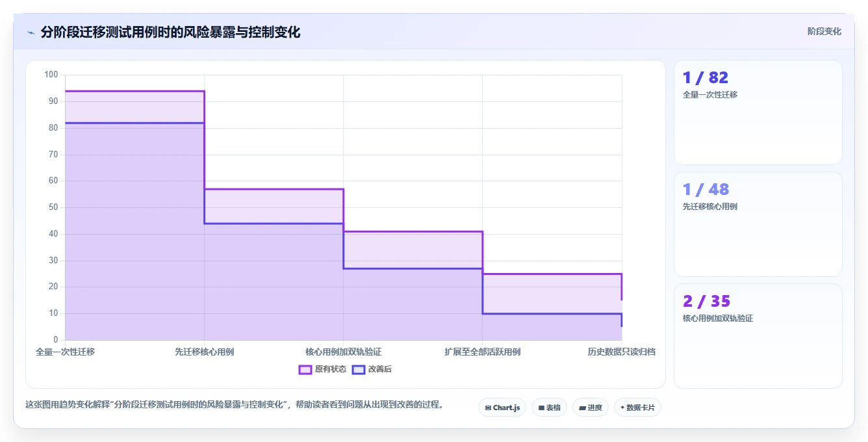This screenshot has width=868, height=442.
Task: Click the 历史数据只读归档 x-axis label
Action: (621, 352)
